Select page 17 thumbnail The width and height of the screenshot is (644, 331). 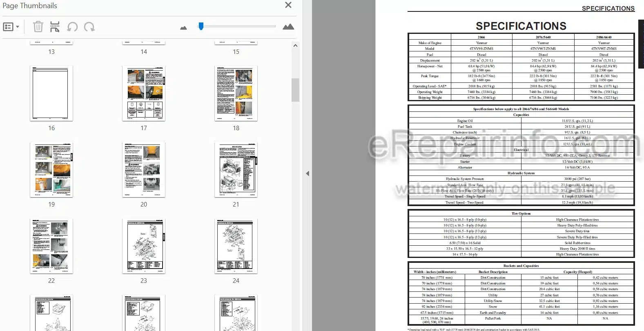pos(144,93)
